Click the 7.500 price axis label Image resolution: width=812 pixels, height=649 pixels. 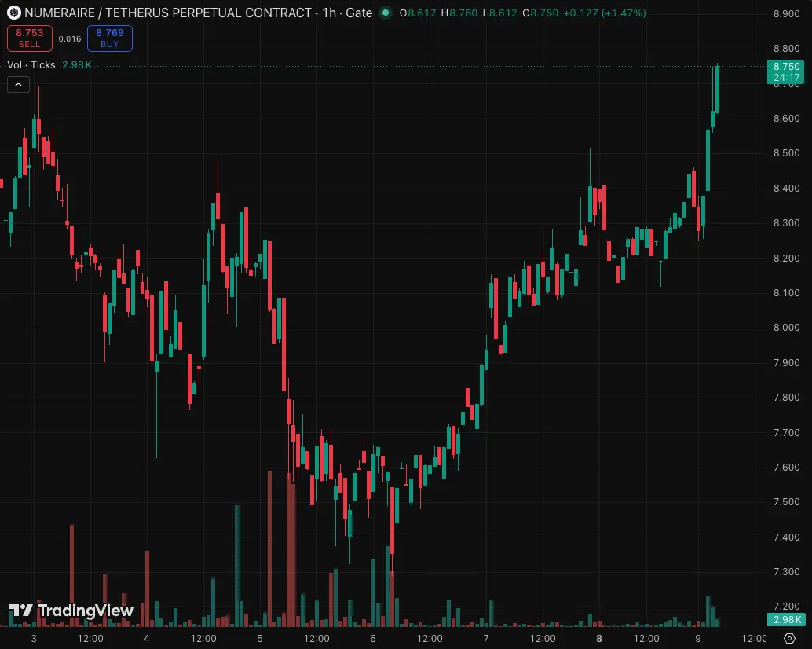(786, 502)
